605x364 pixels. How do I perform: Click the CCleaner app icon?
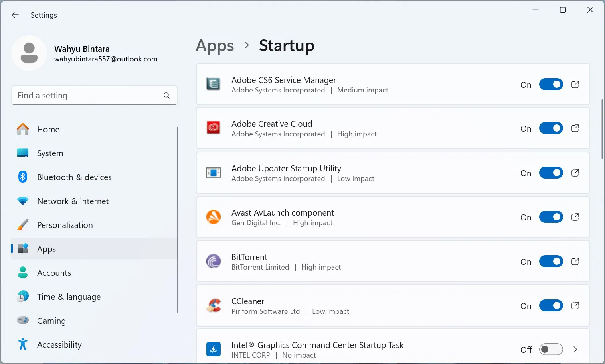click(x=214, y=305)
